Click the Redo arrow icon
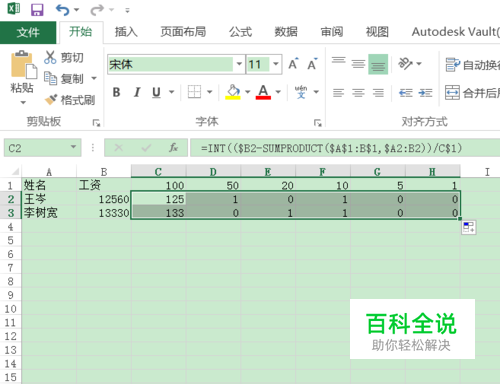This screenshot has width=500, height=384. (x=97, y=10)
